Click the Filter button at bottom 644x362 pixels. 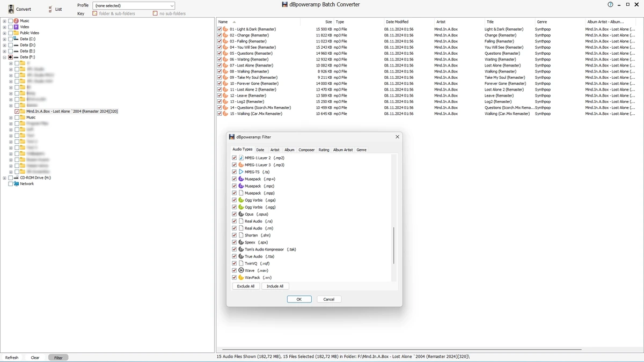point(58,357)
